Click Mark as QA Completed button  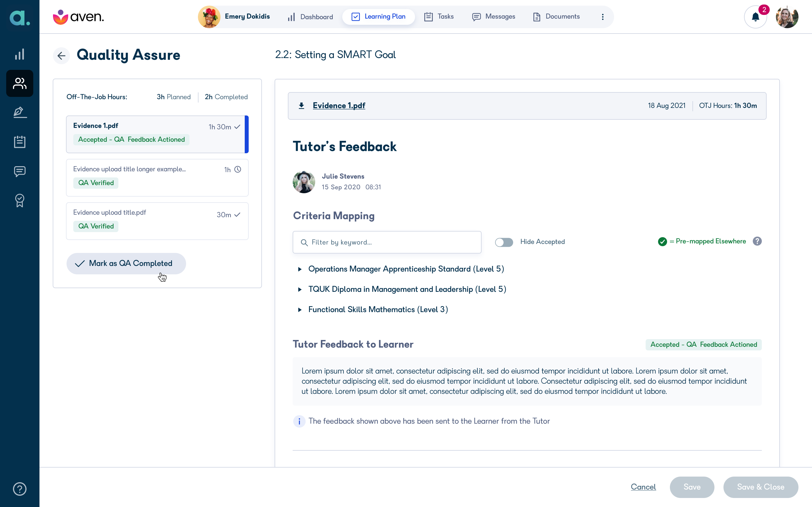(x=126, y=264)
